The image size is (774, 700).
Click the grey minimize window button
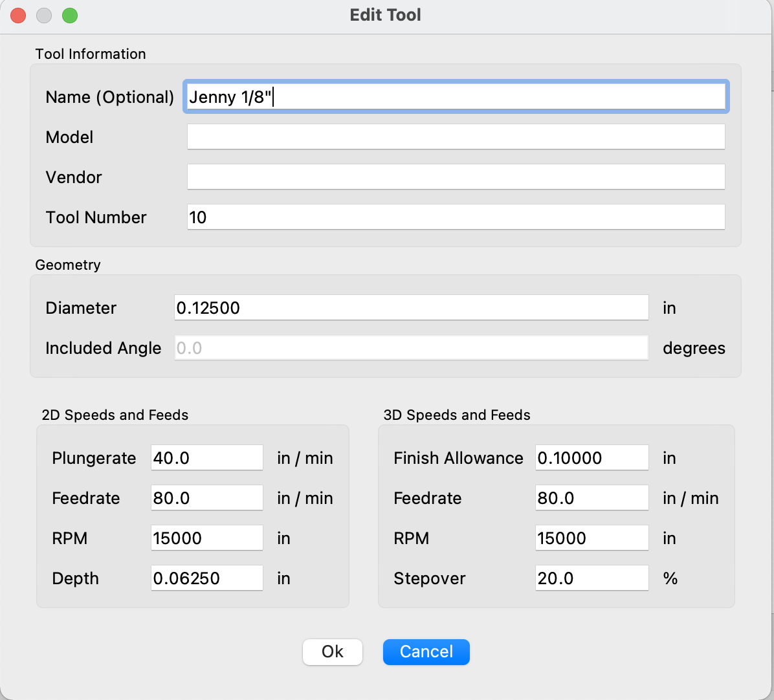pyautogui.click(x=44, y=16)
